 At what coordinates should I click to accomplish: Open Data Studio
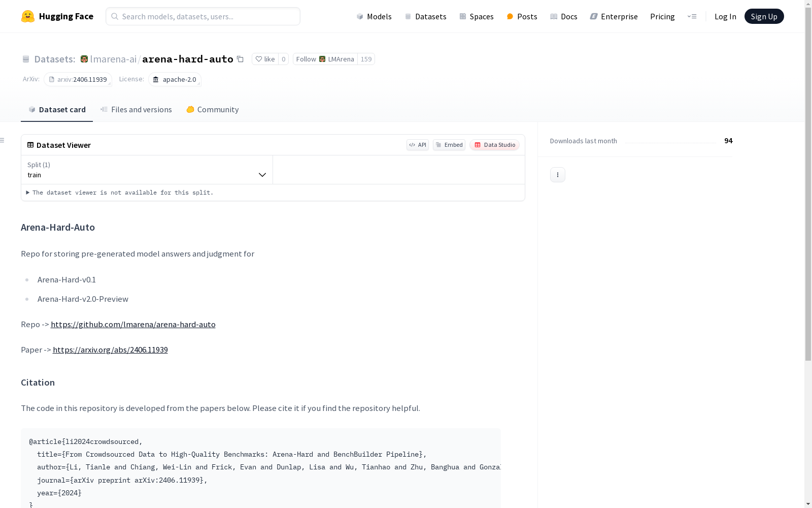494,145
